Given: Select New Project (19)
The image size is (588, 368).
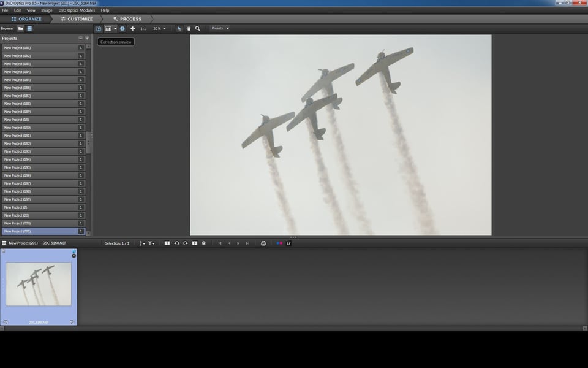Looking at the screenshot, I should tap(43, 120).
